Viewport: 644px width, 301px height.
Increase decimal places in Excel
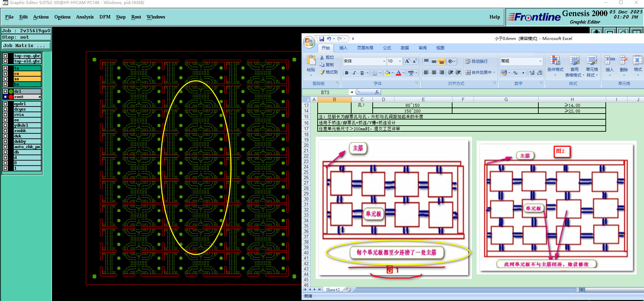point(532,73)
